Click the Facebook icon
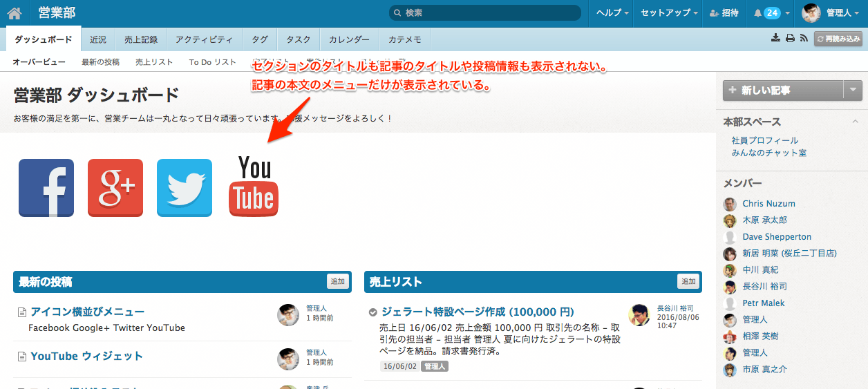The width and height of the screenshot is (868, 389). click(x=46, y=188)
